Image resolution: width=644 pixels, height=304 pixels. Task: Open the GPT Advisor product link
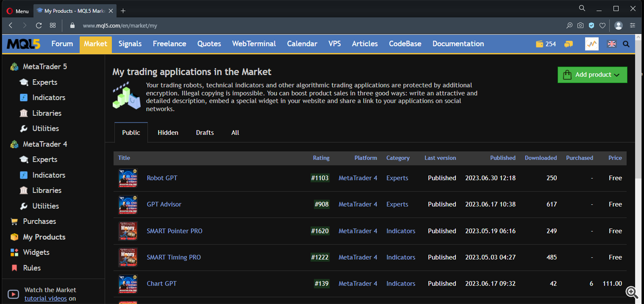pyautogui.click(x=164, y=204)
